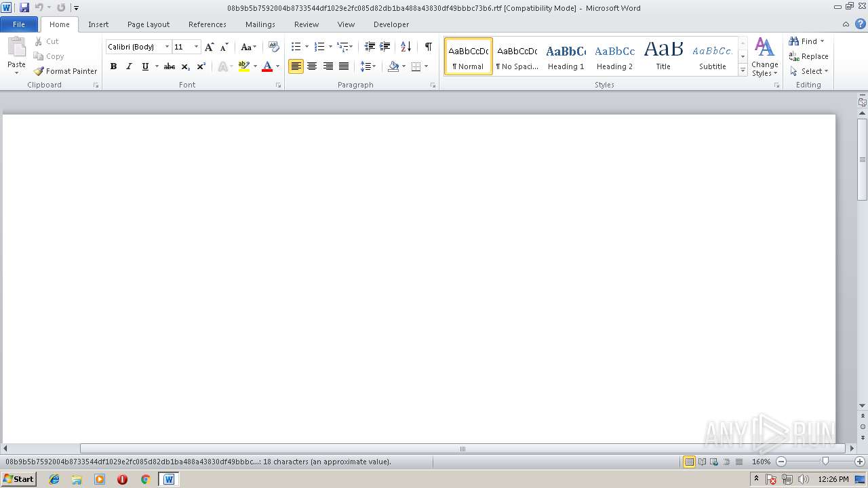Screen dimensions: 868x488
Task: Select Outline view icon in status bar
Action: [x=726, y=462]
